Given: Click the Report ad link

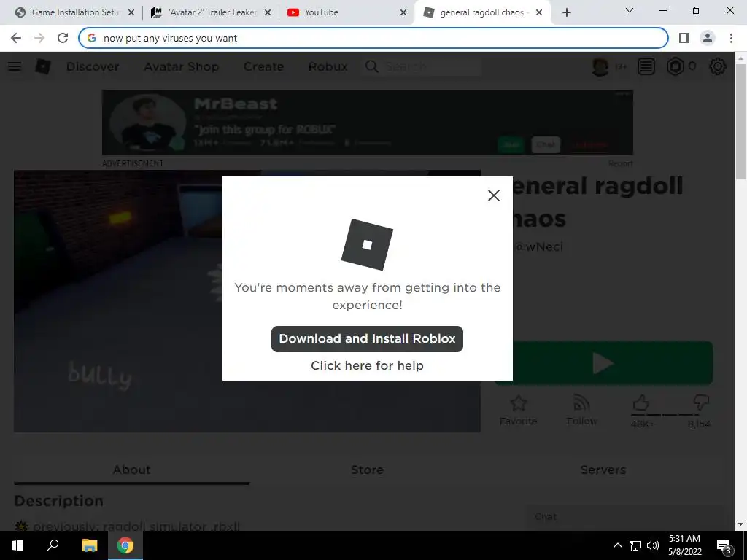Looking at the screenshot, I should point(620,163).
